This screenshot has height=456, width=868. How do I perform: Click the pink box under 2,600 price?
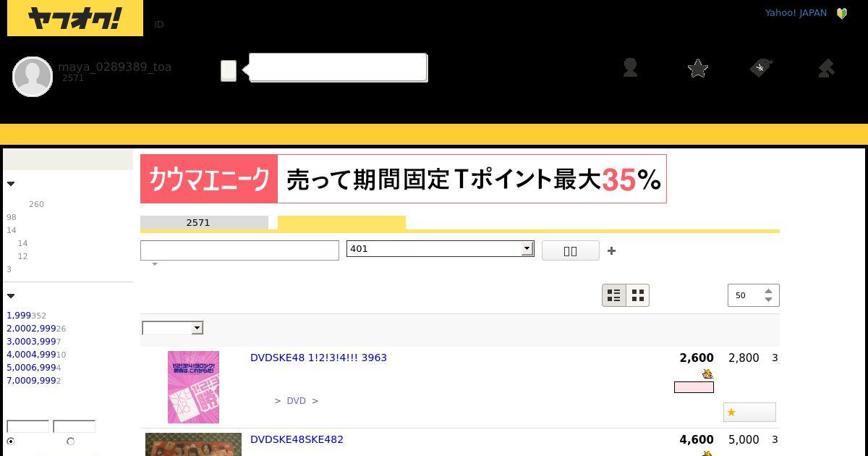pyautogui.click(x=694, y=387)
